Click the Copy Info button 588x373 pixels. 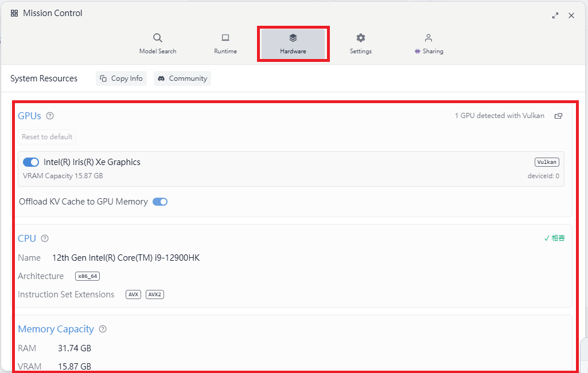pyautogui.click(x=121, y=78)
